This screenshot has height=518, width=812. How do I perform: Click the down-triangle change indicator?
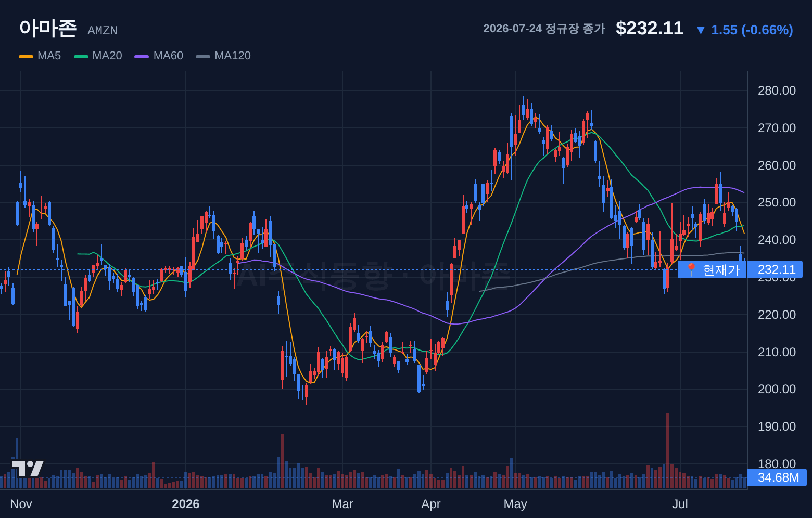pyautogui.click(x=701, y=30)
